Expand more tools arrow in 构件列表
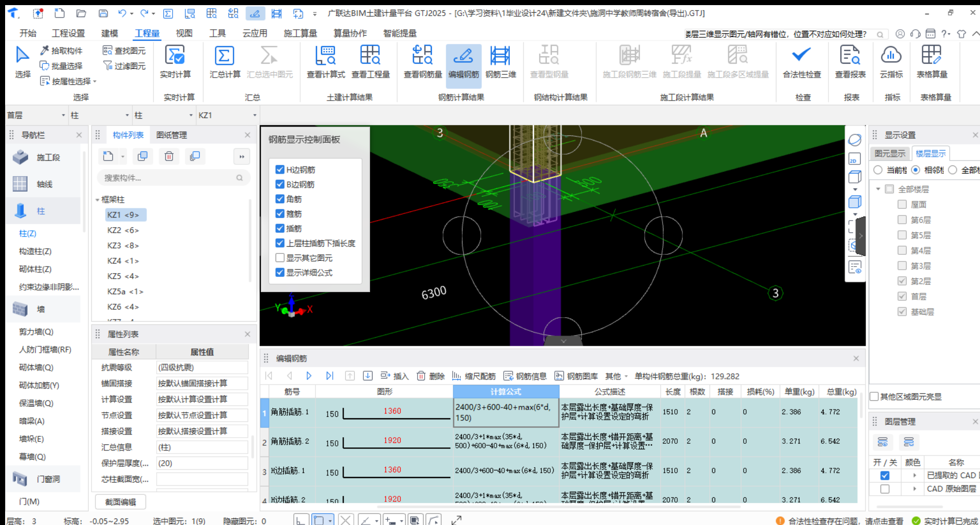 pos(241,156)
